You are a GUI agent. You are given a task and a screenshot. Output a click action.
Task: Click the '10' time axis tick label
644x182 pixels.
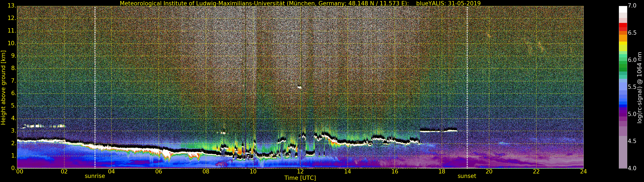[253, 171]
